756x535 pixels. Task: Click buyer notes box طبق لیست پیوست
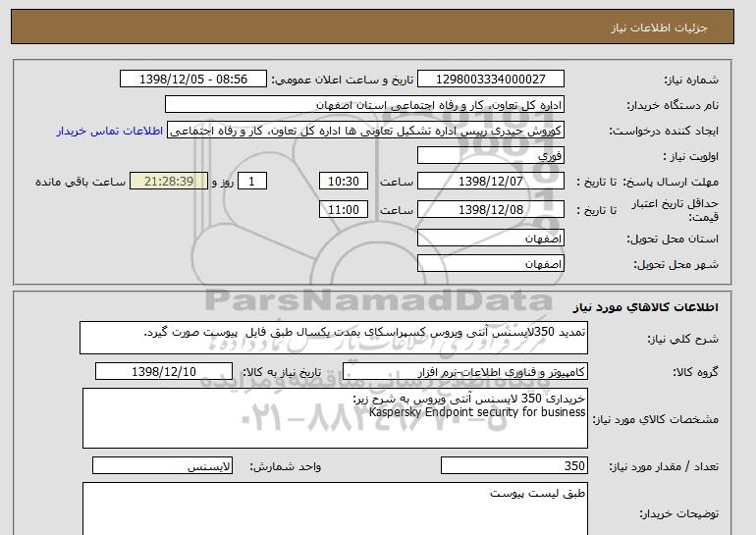335,508
